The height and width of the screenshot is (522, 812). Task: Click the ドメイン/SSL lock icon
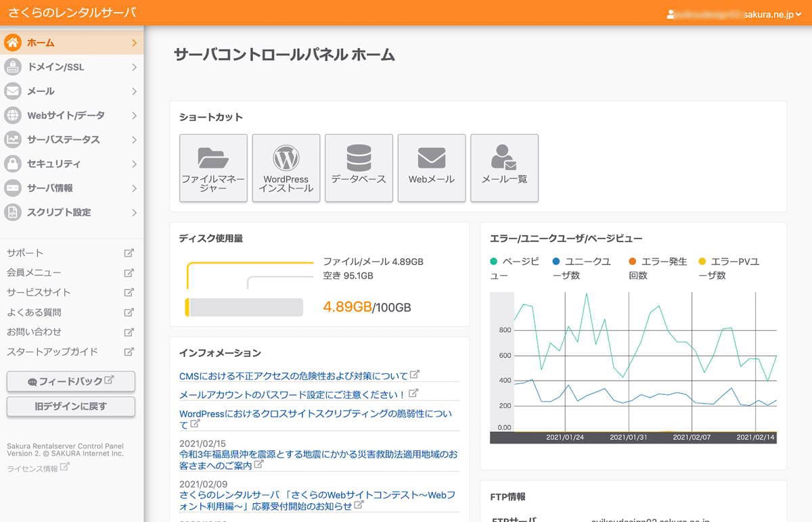(13, 67)
